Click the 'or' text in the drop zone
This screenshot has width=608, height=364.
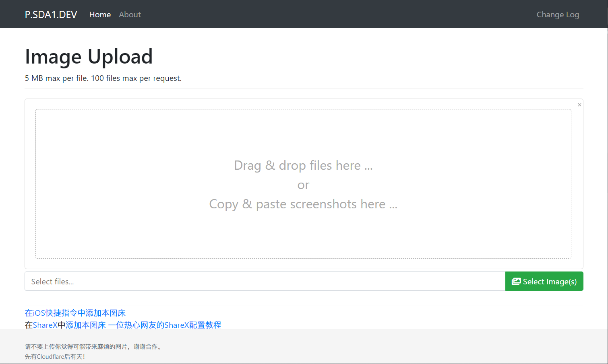click(303, 185)
